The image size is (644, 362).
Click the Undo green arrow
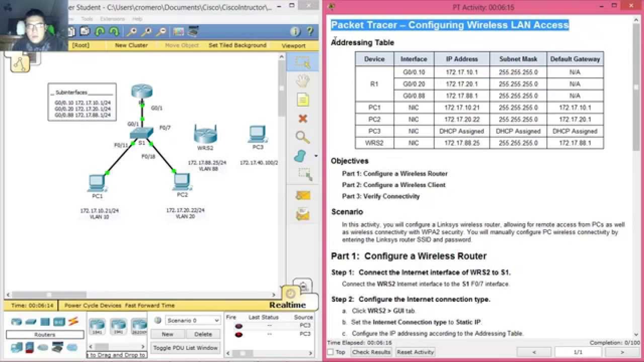[100, 32]
